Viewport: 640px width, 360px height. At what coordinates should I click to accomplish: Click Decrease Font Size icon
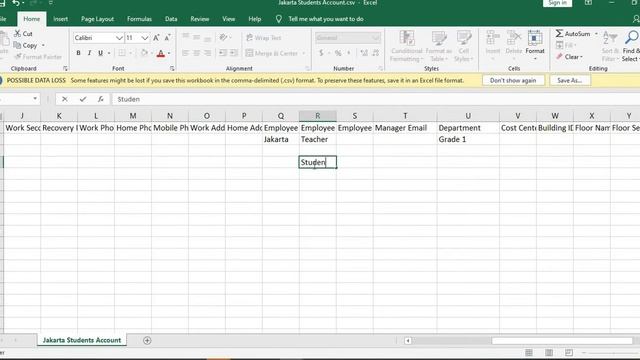click(167, 38)
